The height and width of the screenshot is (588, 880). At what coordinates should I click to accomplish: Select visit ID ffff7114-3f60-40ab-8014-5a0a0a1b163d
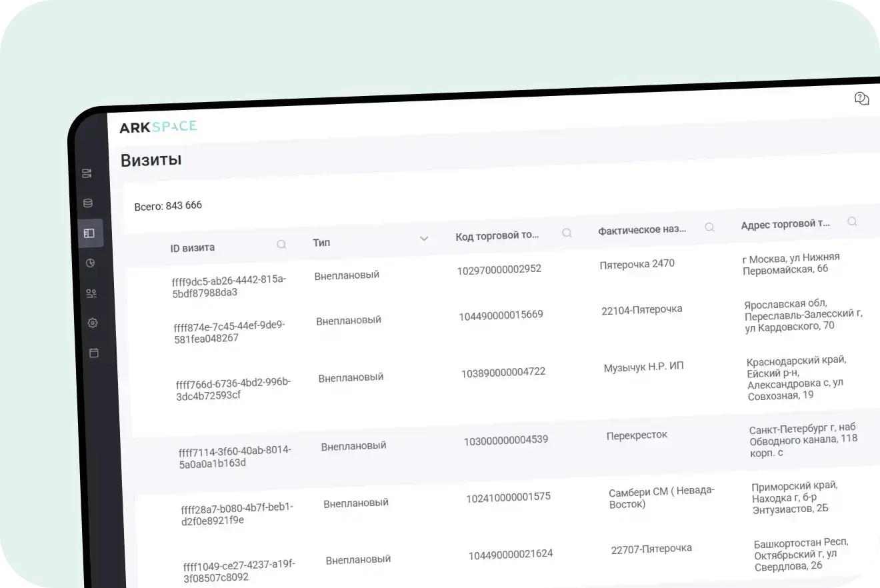pos(235,457)
